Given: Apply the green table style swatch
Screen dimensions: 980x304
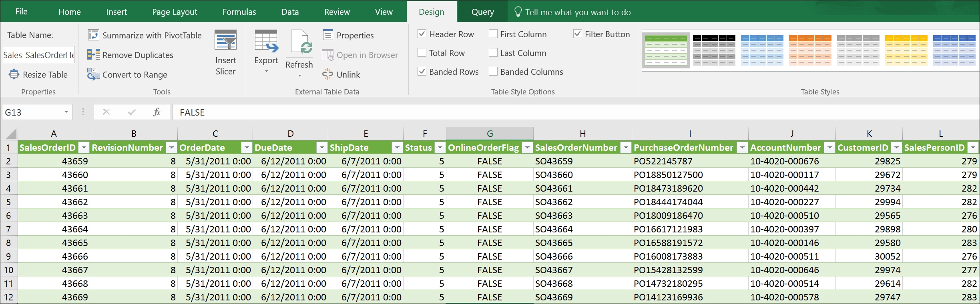Looking at the screenshot, I should (x=666, y=50).
